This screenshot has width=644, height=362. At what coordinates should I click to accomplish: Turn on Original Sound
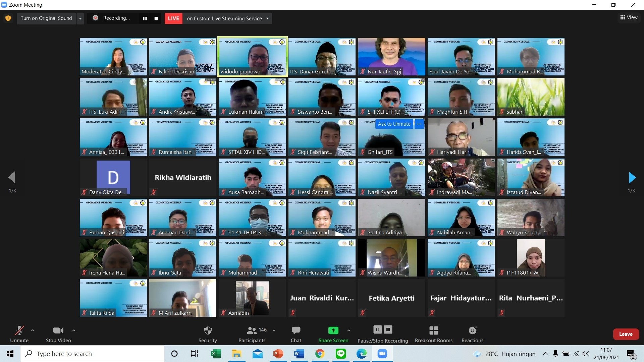pos(46,18)
